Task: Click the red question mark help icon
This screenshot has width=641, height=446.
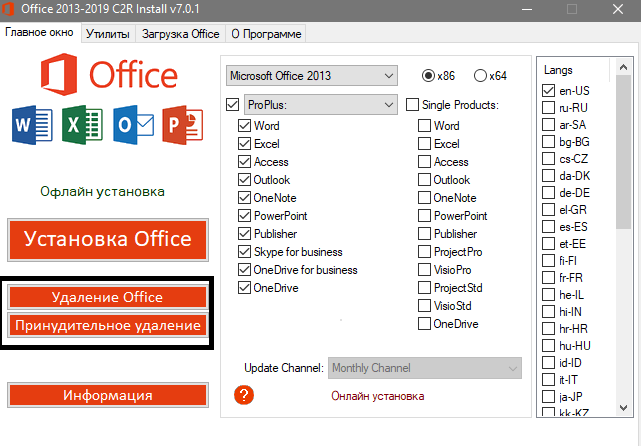Action: click(244, 395)
